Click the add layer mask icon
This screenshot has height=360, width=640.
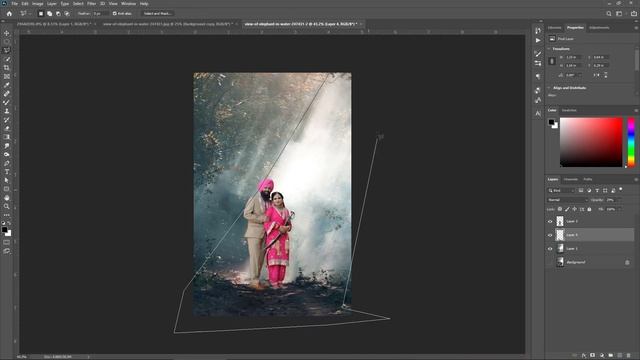tap(593, 356)
